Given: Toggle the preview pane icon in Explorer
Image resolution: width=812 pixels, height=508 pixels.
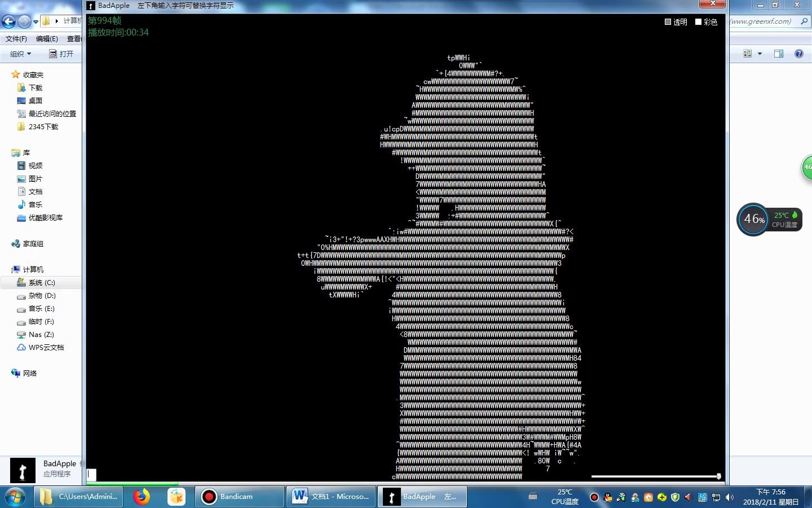Looking at the screenshot, I should (779, 54).
